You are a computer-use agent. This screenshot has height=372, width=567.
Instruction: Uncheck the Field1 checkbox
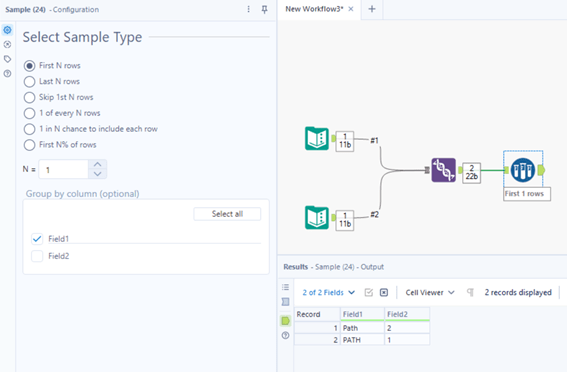coord(37,239)
